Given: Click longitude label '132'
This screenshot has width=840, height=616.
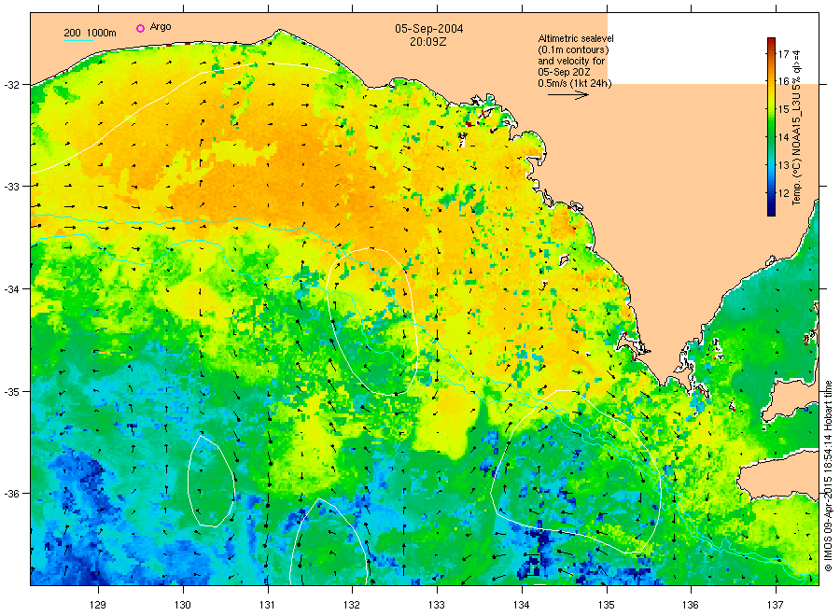Looking at the screenshot, I should [352, 606].
